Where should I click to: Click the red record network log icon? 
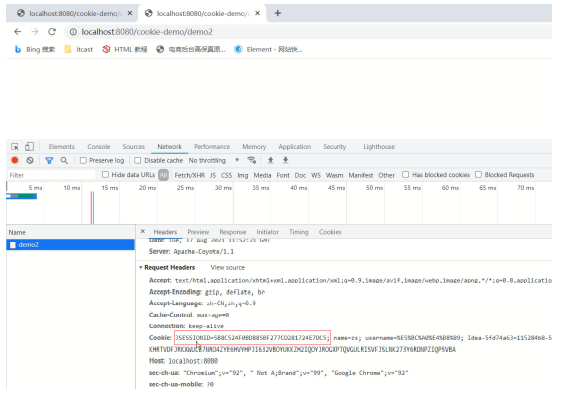pos(15,160)
